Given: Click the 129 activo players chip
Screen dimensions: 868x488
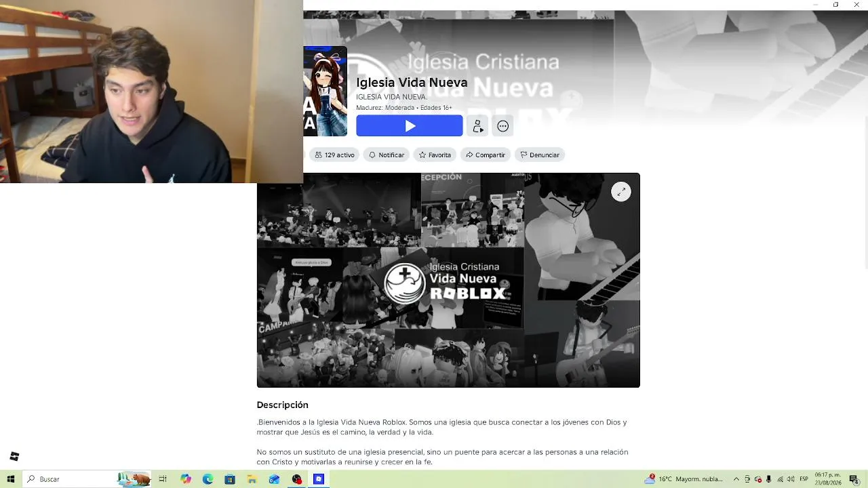Looking at the screenshot, I should click(334, 155).
